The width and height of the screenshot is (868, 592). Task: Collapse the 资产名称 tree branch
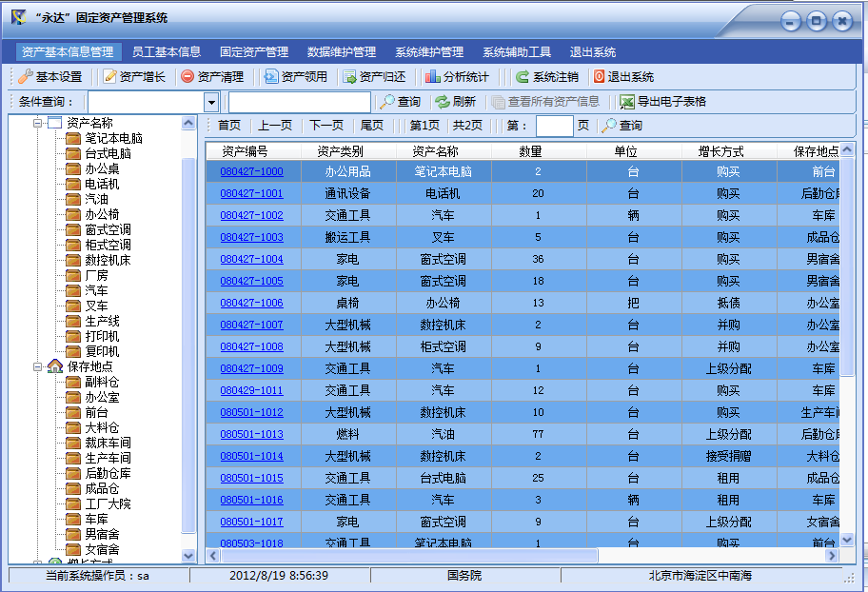(x=37, y=123)
